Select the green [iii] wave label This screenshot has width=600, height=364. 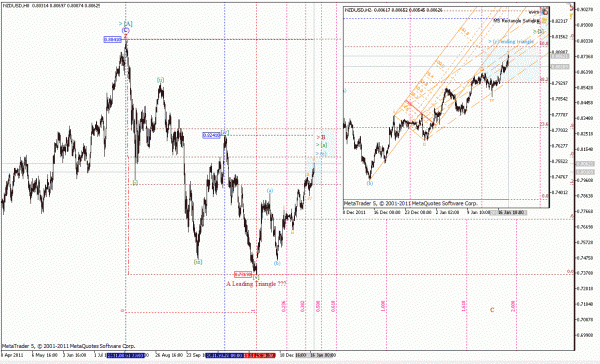pos(197,262)
